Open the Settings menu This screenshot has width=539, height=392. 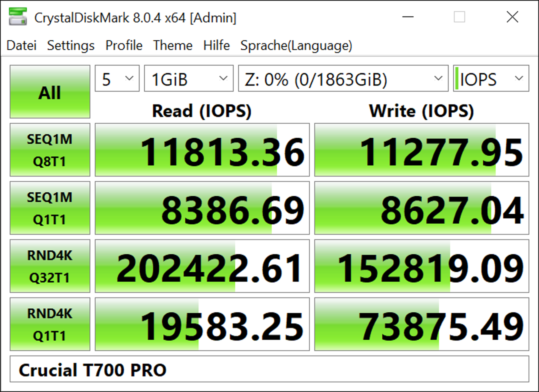[x=71, y=45]
